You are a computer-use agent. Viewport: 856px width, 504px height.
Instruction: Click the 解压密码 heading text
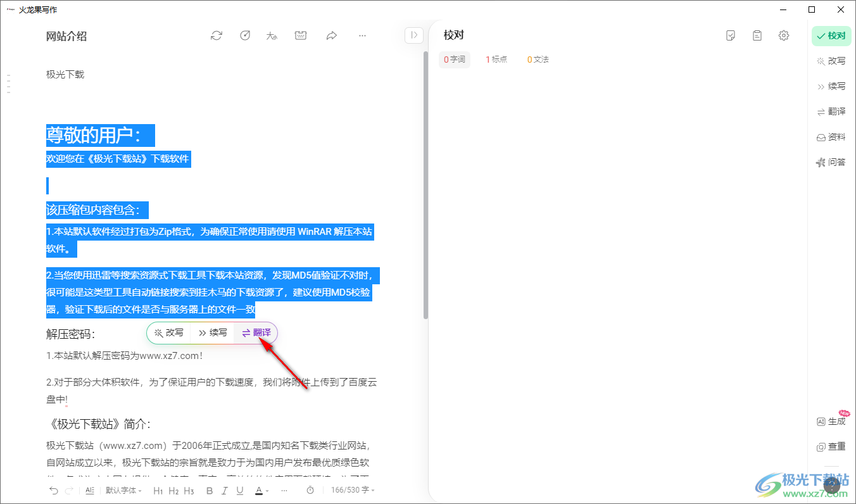(x=70, y=334)
